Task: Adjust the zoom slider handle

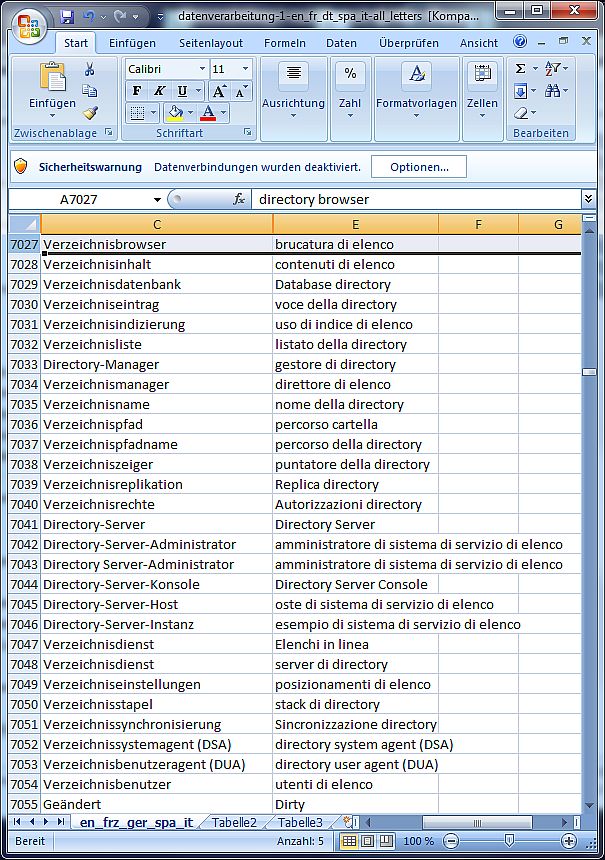Action: pyautogui.click(x=509, y=841)
